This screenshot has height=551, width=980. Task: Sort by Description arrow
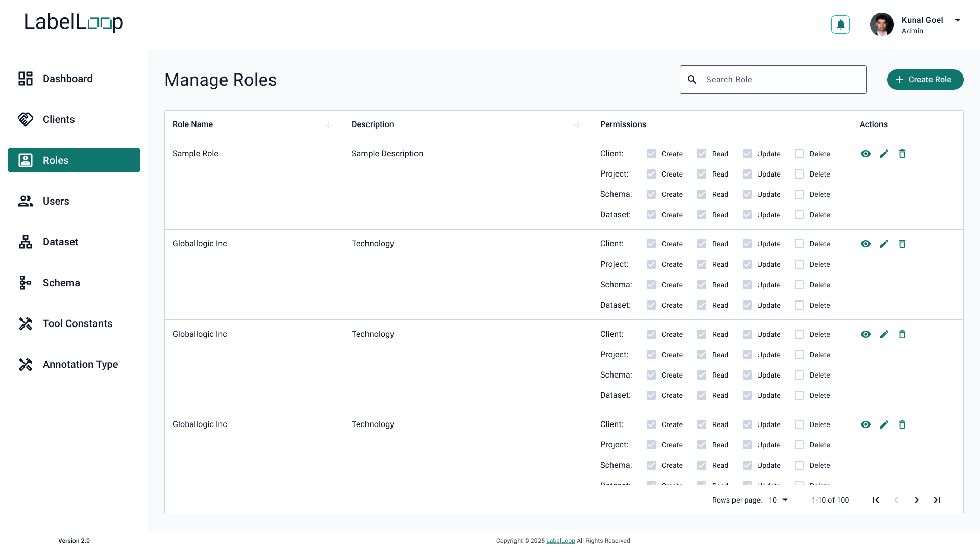click(577, 124)
